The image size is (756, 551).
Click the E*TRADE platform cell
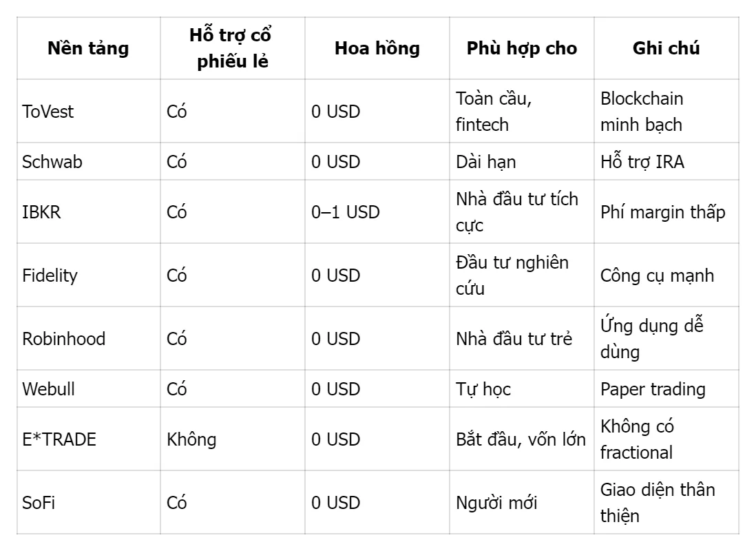(59, 439)
